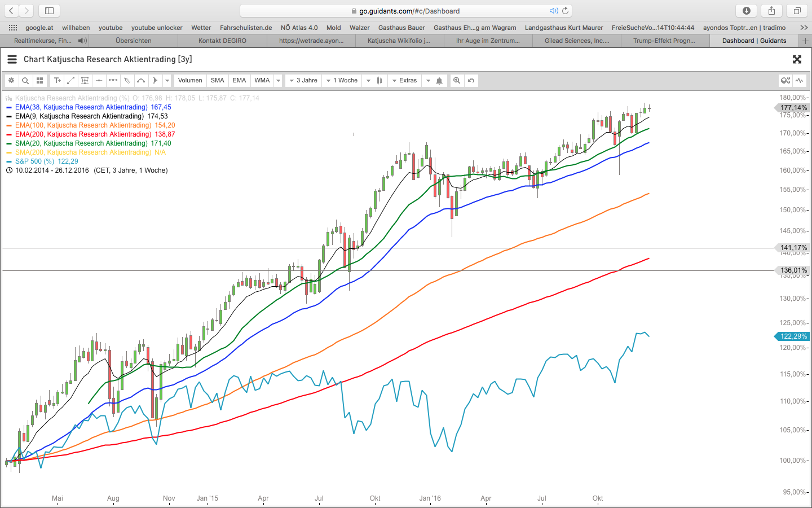Image resolution: width=812 pixels, height=508 pixels.
Task: Toggle fullscreen with the expand arrows icon
Action: coord(797,59)
